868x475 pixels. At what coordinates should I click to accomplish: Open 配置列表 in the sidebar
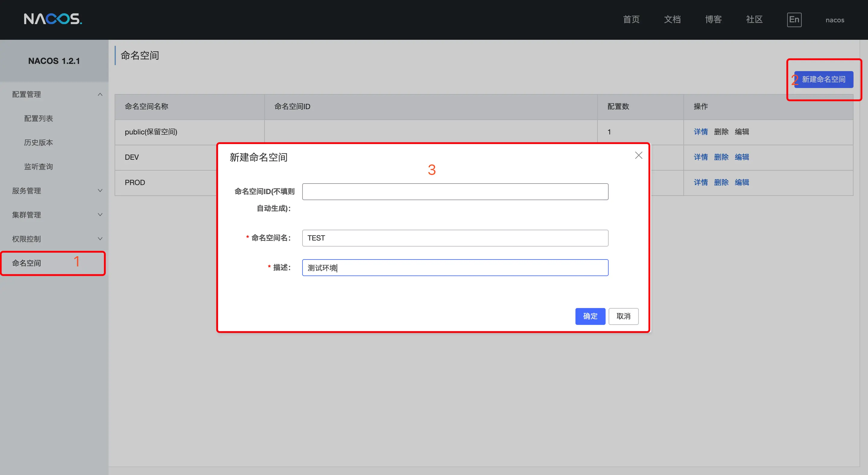pyautogui.click(x=38, y=118)
